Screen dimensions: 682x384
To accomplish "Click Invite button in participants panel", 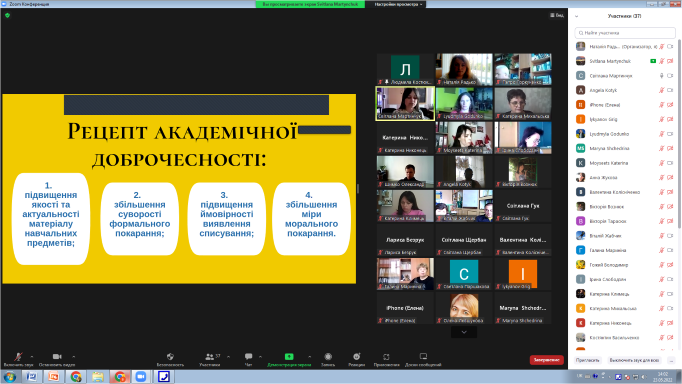I will [587, 360].
